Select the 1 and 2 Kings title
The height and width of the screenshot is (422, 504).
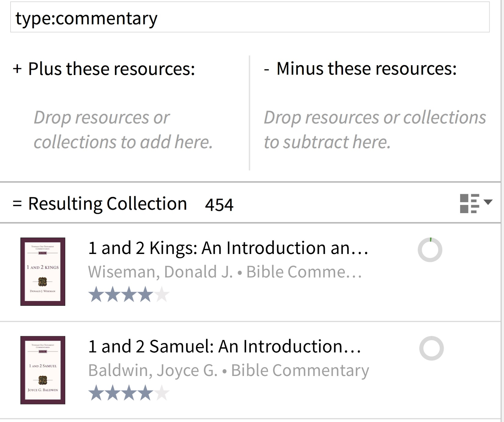coord(228,248)
